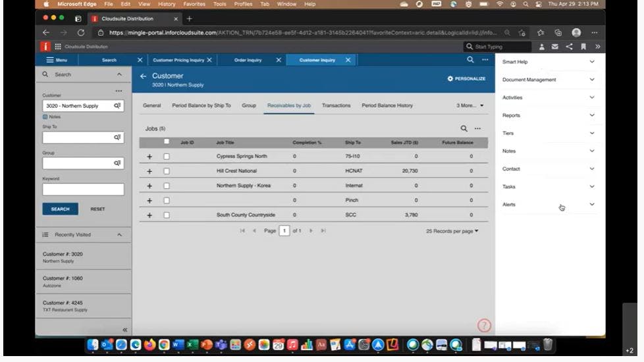Switch to Period Balance by Ship To tab

pyautogui.click(x=201, y=105)
